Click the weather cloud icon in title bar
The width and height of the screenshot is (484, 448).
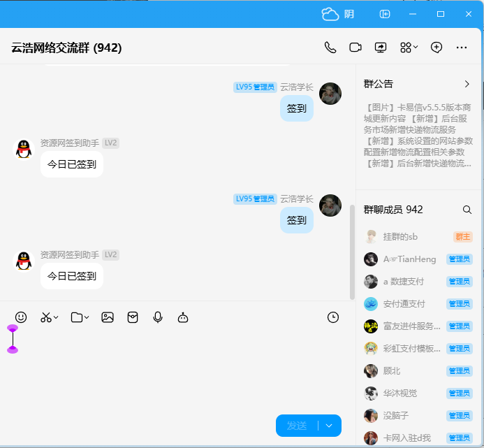(x=330, y=14)
